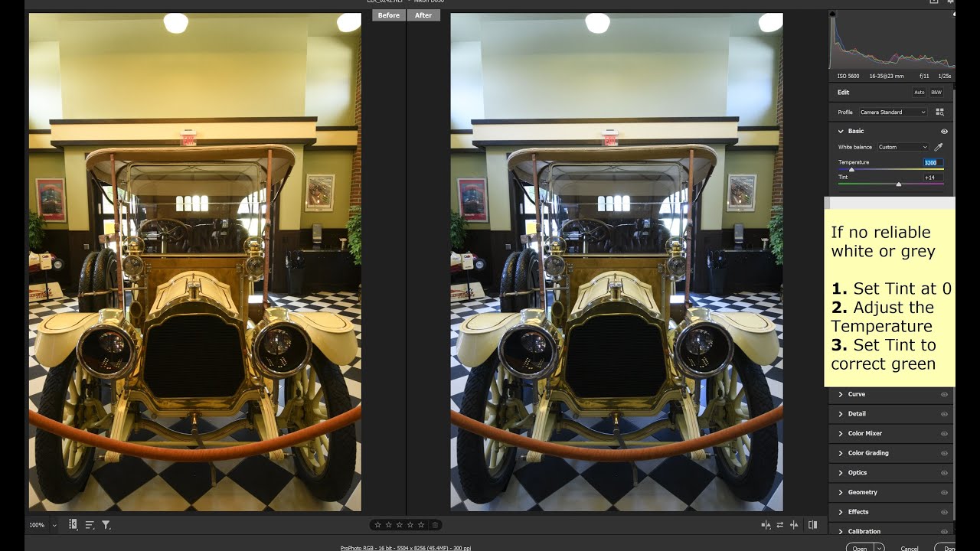This screenshot has height=551, width=980.
Task: Open the dropdown arrow next to Open button
Action: point(879,548)
